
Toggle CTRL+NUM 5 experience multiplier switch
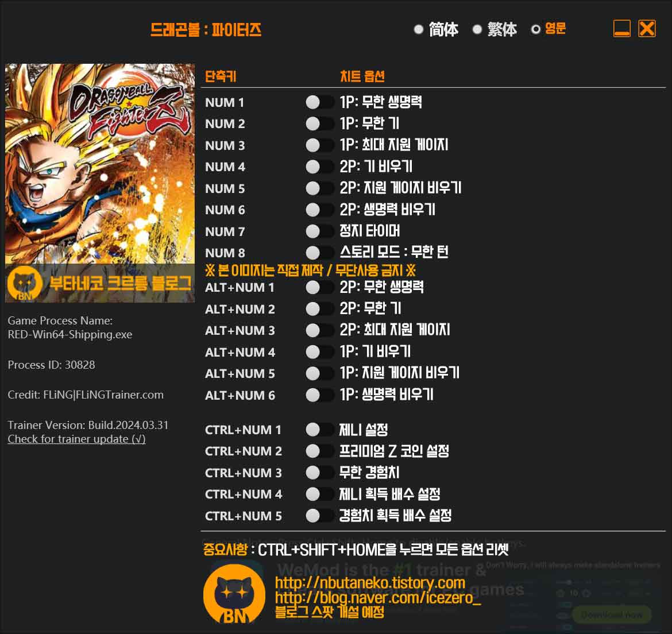(x=319, y=516)
